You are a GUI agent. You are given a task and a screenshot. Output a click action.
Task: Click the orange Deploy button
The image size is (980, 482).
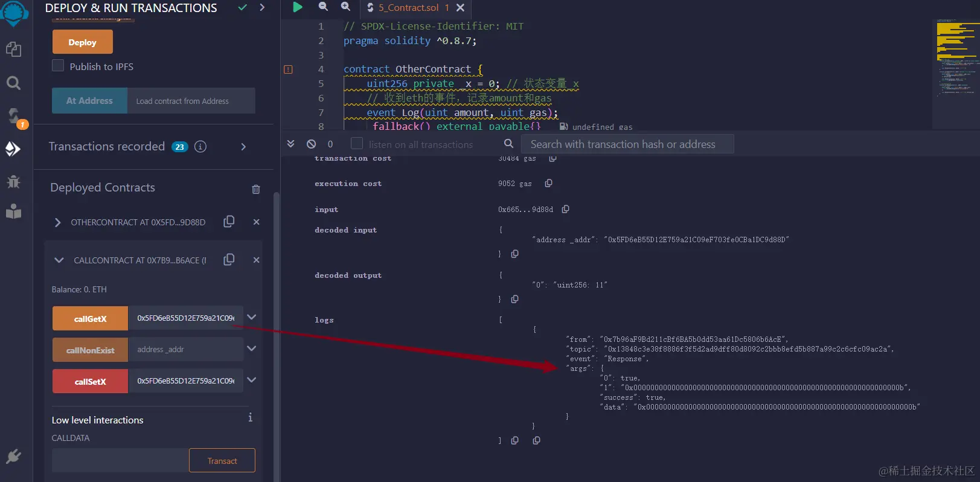tap(83, 42)
